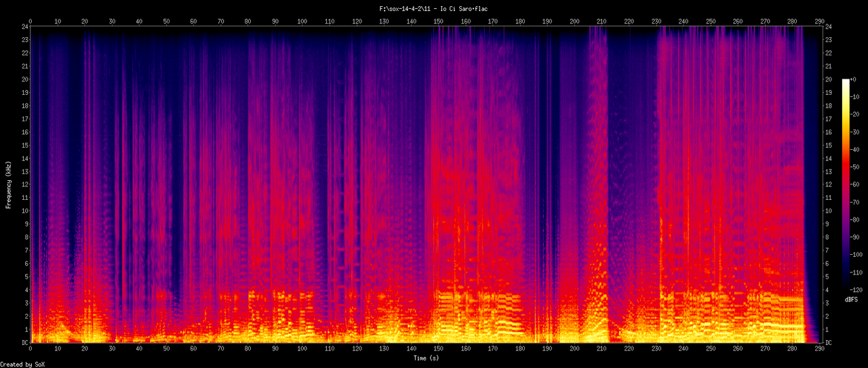Select the '-60' value on the dBFS scale
This screenshot has width=868, height=368.
click(x=855, y=184)
